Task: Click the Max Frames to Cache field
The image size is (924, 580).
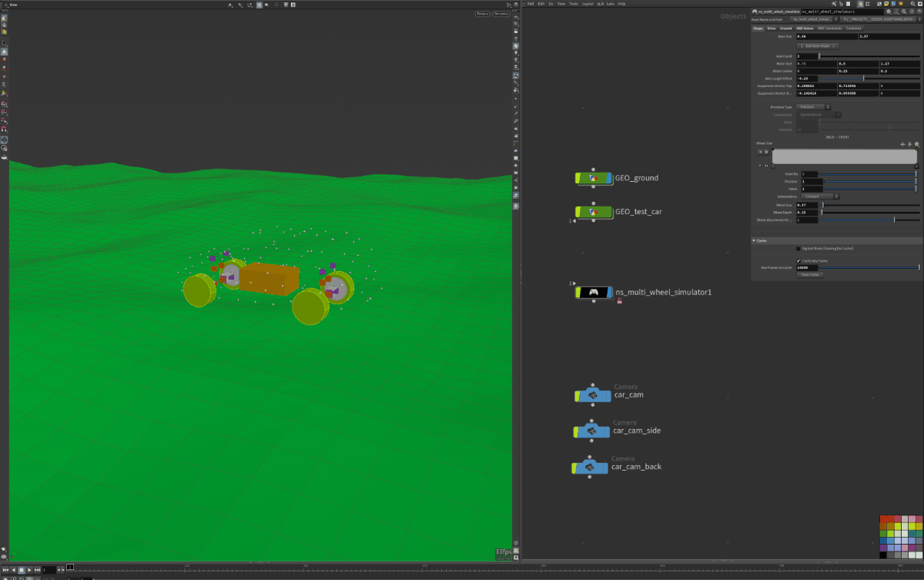Action: [808, 267]
